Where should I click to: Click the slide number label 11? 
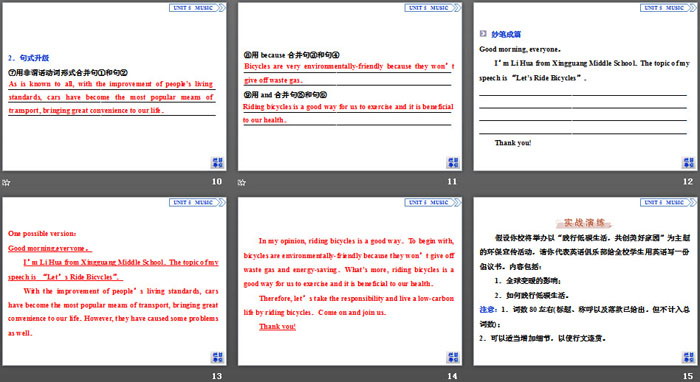point(452,182)
